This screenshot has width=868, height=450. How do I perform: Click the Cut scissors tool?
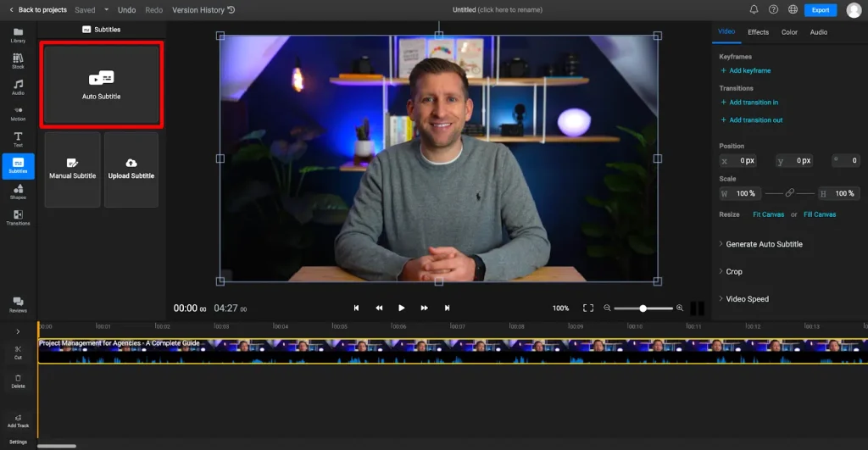point(18,352)
